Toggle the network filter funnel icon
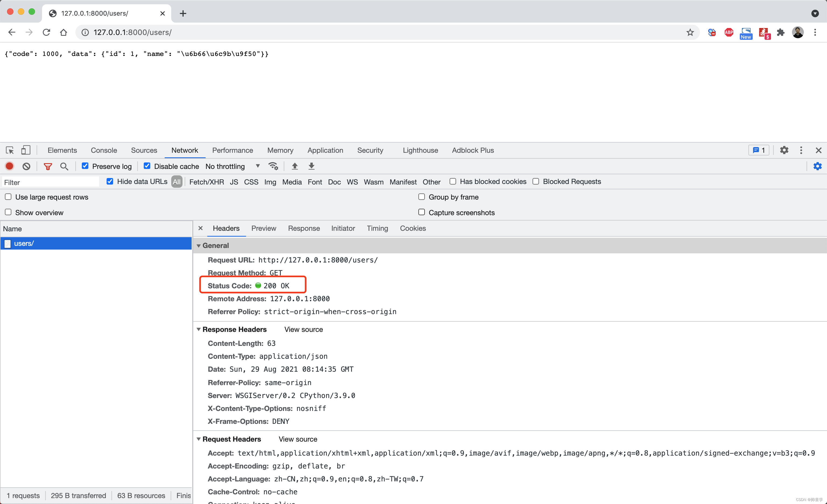 [x=48, y=166]
